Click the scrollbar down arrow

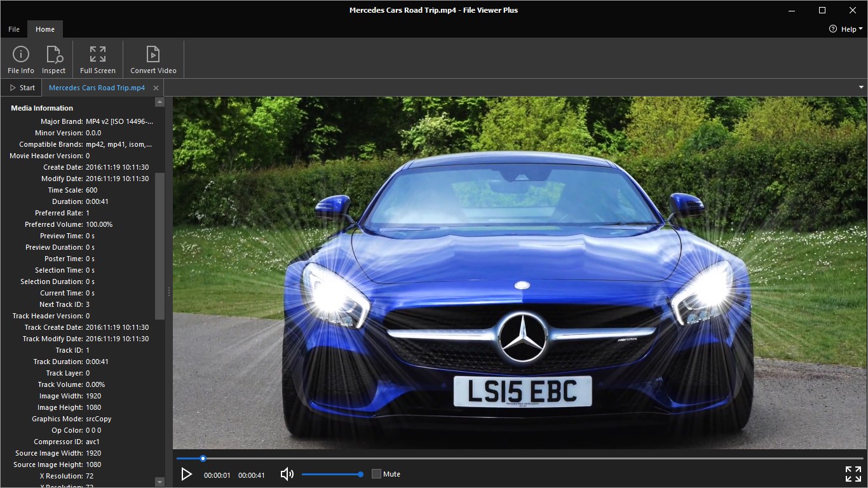tap(159, 482)
